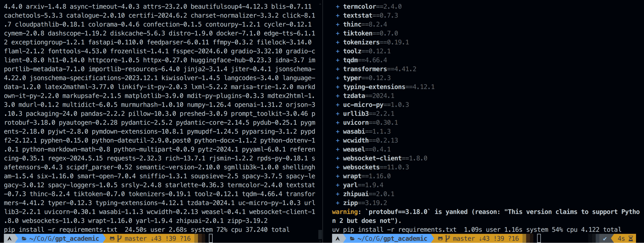Screen dimensions: 644x243
Task: Click 'pyautogen-0.2.28' in left pane output
Action: coord(88,122)
